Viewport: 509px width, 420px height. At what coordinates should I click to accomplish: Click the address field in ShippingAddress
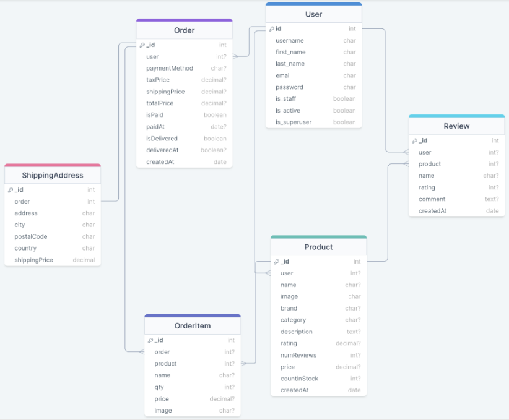pos(53,213)
